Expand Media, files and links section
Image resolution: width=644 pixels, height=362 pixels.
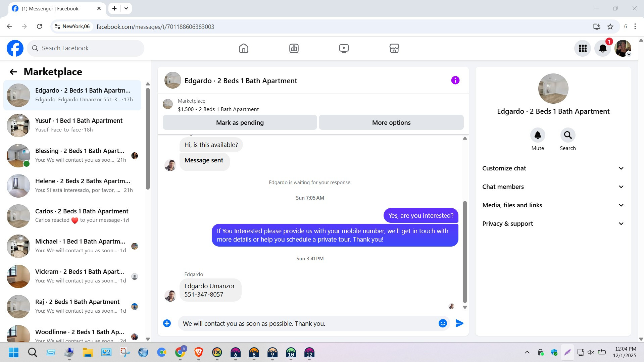553,205
